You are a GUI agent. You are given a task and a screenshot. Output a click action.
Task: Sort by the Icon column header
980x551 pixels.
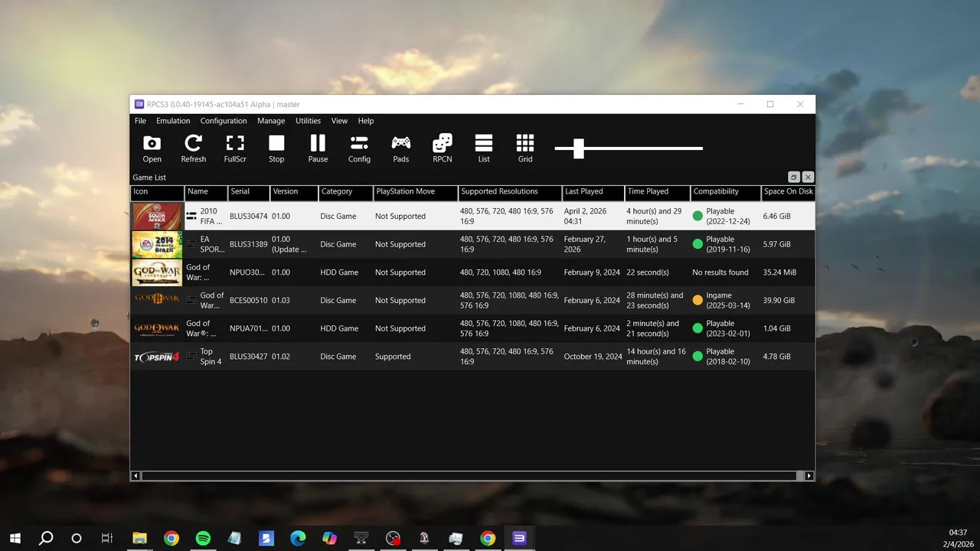point(158,192)
